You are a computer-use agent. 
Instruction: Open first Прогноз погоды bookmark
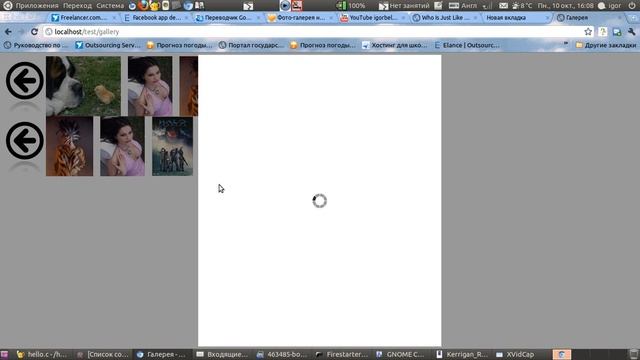180,45
